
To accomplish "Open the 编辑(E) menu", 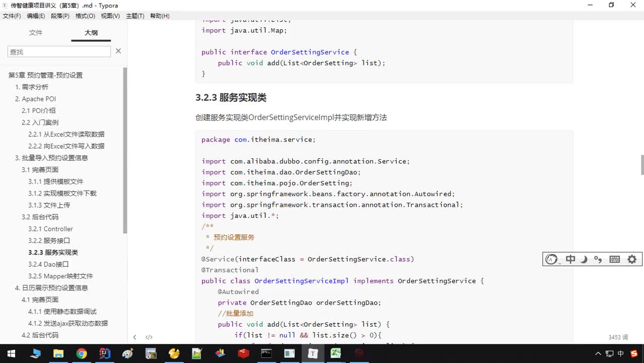I will pyautogui.click(x=36, y=16).
